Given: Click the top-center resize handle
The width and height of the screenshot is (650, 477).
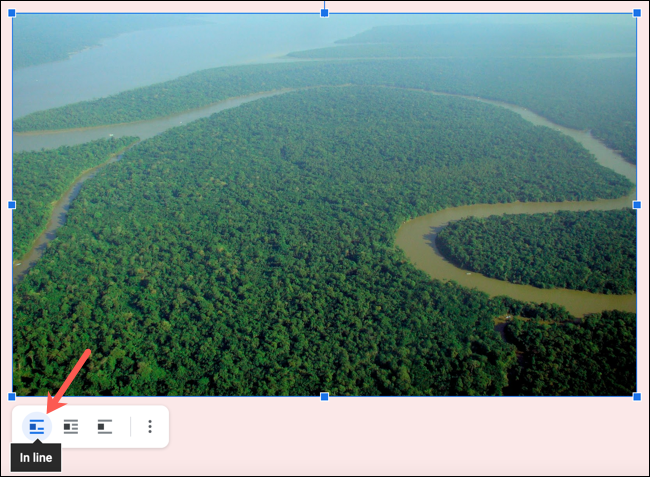Looking at the screenshot, I should click(324, 13).
